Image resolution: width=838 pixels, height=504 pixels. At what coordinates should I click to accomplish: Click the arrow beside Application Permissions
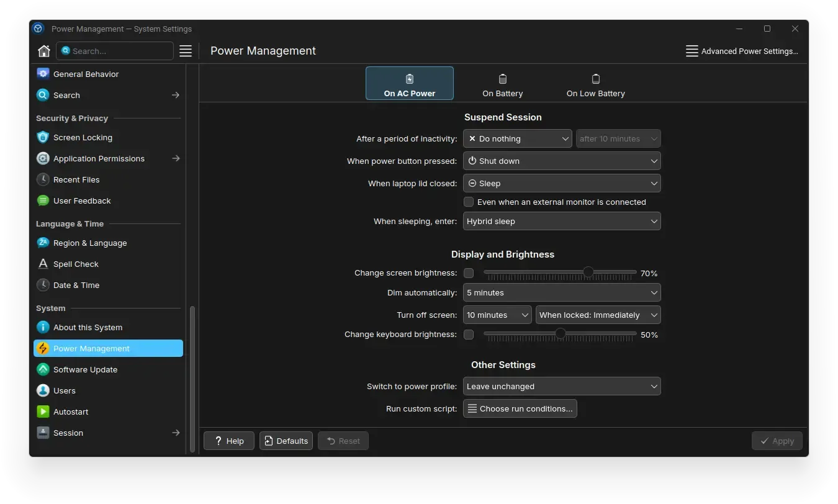pos(176,158)
